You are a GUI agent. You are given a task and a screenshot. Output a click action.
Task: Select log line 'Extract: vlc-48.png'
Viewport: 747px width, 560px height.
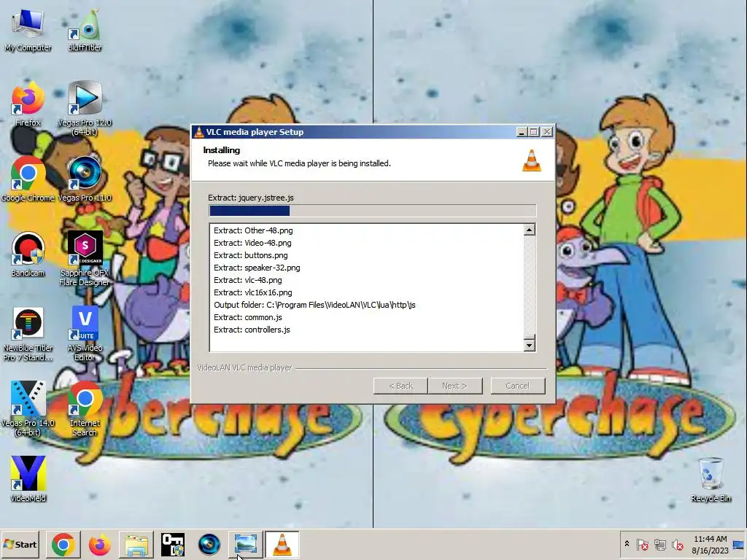click(x=248, y=280)
